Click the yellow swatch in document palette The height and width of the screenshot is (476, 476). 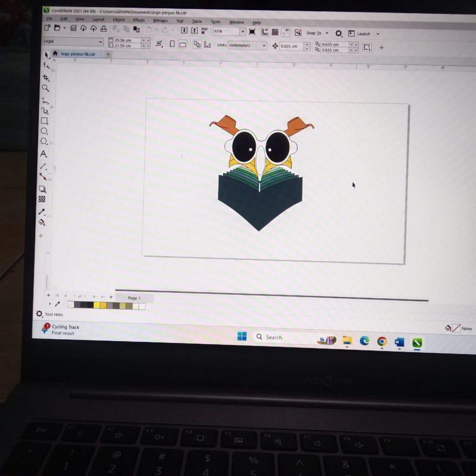click(x=96, y=305)
